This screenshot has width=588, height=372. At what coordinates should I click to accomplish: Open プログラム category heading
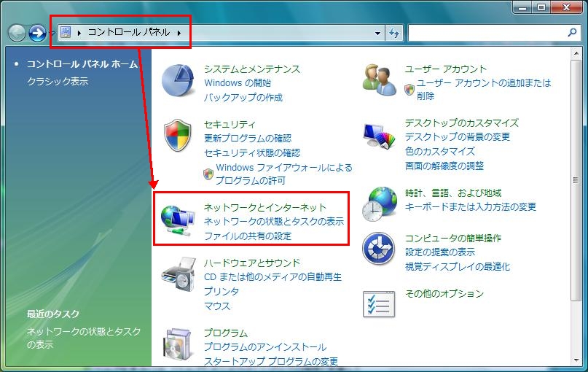pos(226,333)
